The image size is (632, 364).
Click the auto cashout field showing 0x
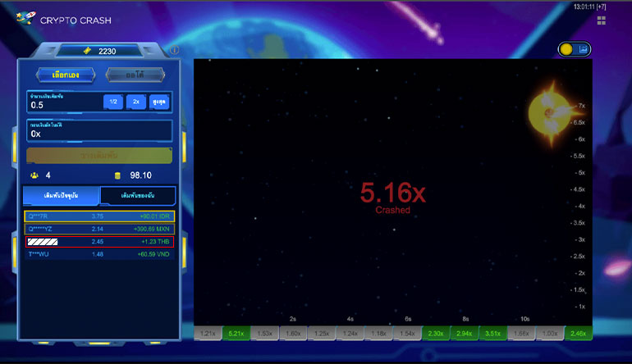98,133
